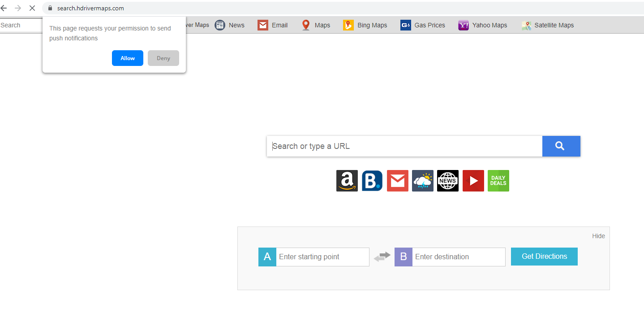Screen dimensions: 644x318
Task: Open the red video play shortcut
Action: [473, 181]
